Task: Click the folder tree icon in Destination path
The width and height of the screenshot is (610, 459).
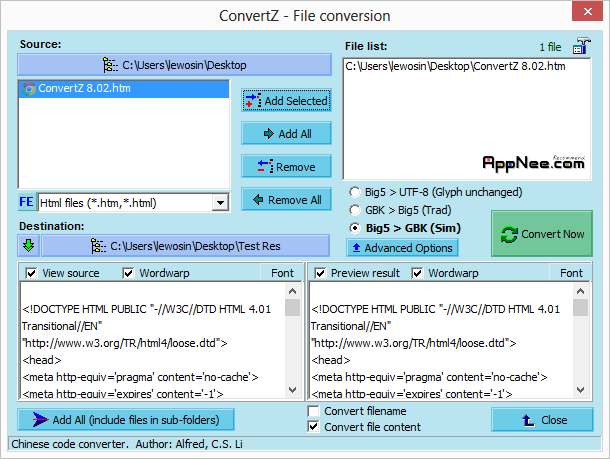Action: tap(98, 246)
